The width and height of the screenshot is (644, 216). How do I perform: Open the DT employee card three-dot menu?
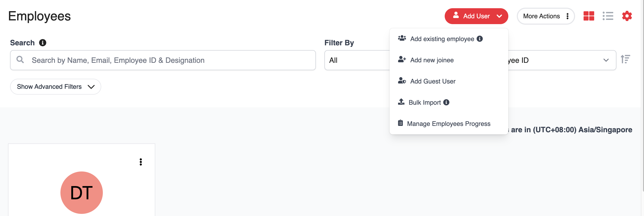pos(141,162)
